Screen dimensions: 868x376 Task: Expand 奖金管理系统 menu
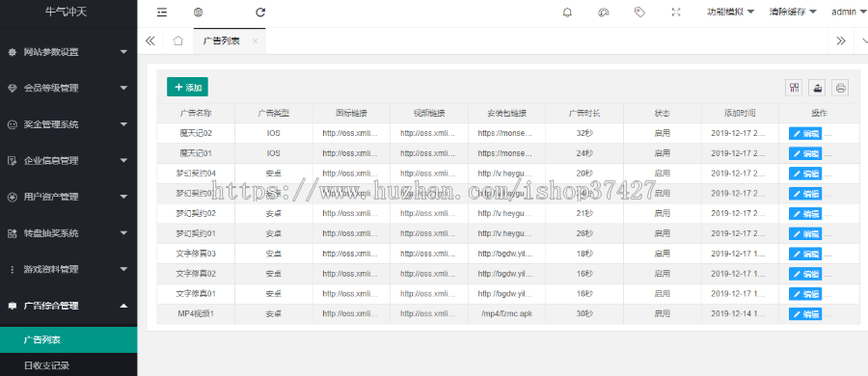coord(68,124)
